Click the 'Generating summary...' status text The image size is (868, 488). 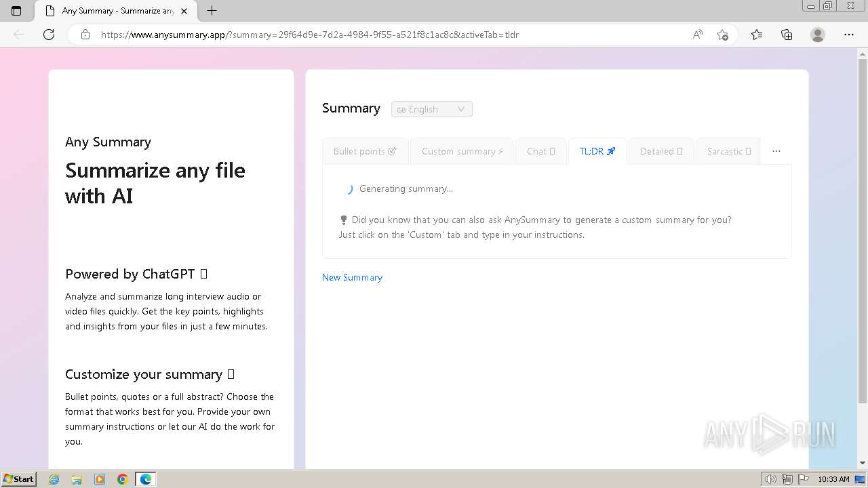[x=406, y=189]
